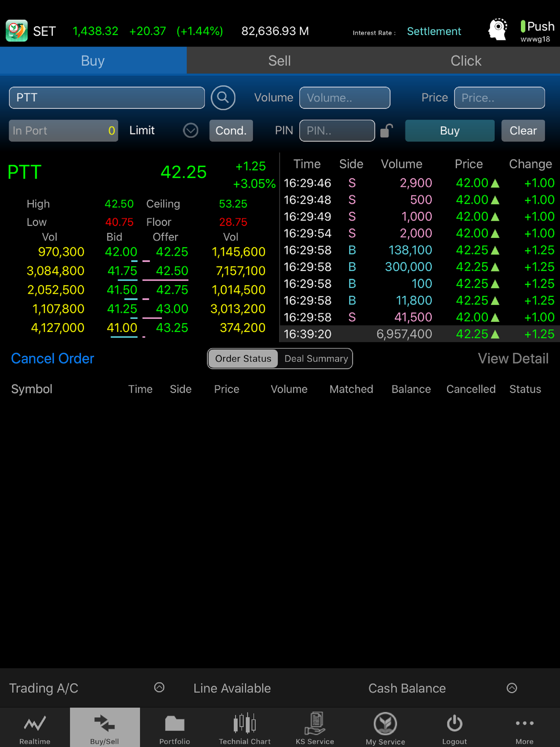Focus the PIN input field

(x=337, y=131)
